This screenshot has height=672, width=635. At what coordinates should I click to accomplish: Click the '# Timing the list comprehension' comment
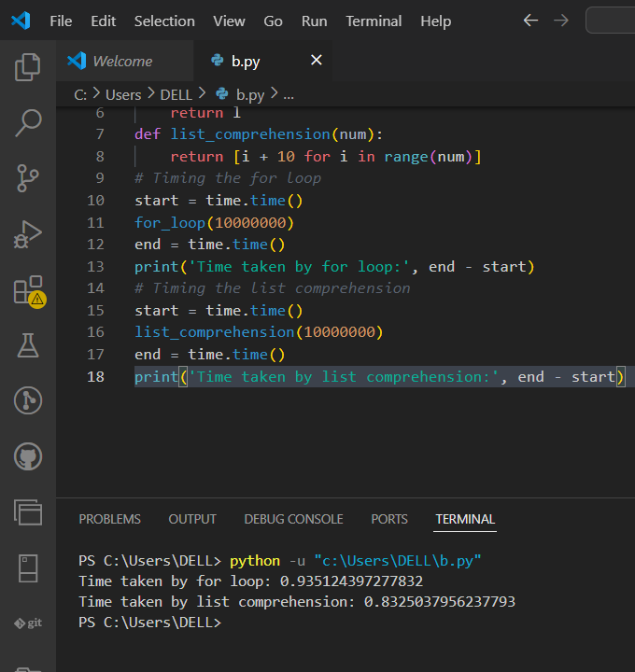point(273,288)
